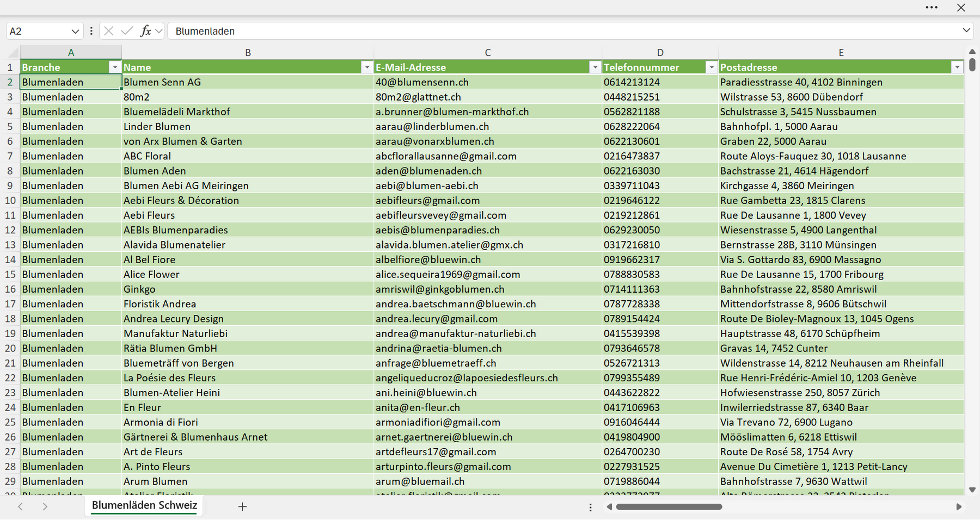Go to next sheet arrow
Viewport: 980px width, 520px height.
click(45, 506)
